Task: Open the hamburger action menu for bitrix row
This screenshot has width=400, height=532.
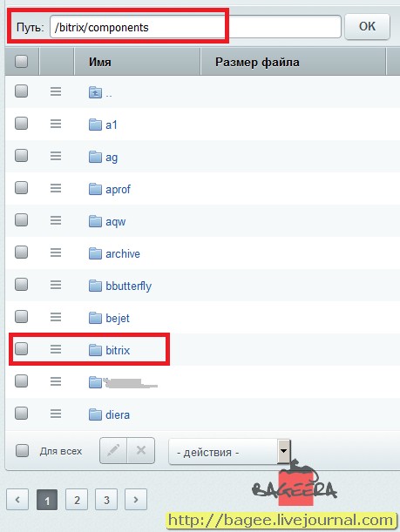Action: coord(56,349)
